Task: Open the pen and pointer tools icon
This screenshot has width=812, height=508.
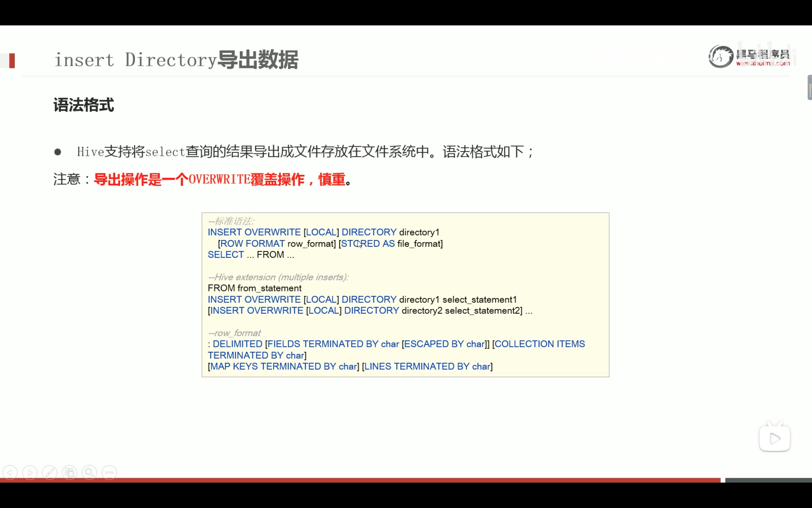Action: (x=50, y=473)
